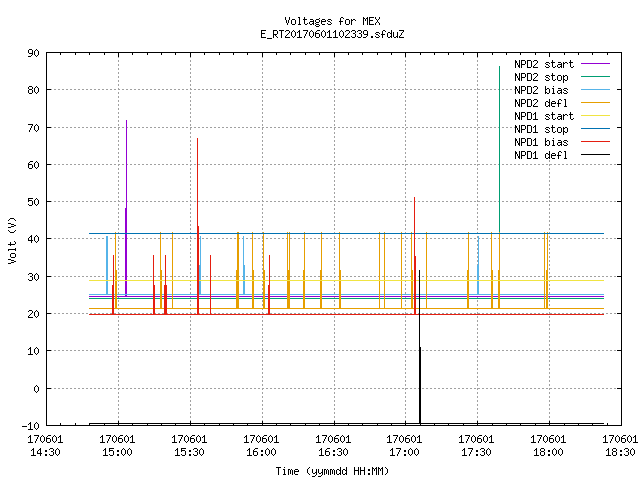
Task: Click the 'NPD1 defl' legend label
Action: [x=541, y=156]
